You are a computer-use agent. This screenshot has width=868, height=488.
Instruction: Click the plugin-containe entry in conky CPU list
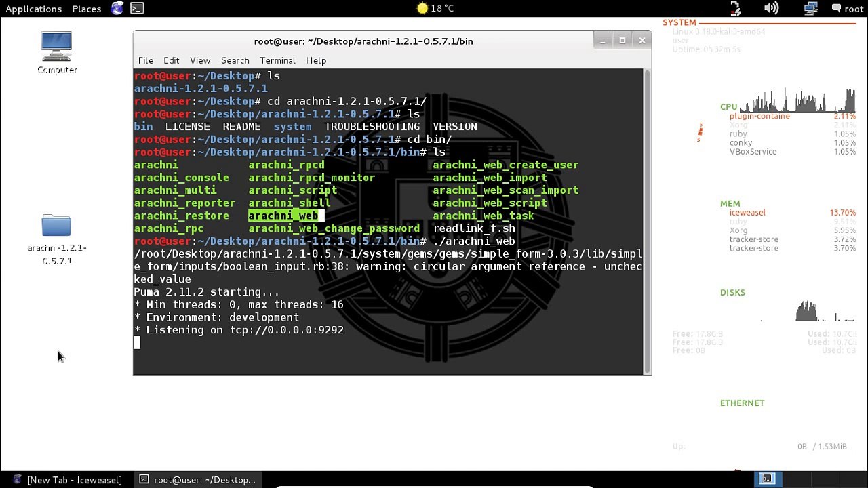(759, 117)
